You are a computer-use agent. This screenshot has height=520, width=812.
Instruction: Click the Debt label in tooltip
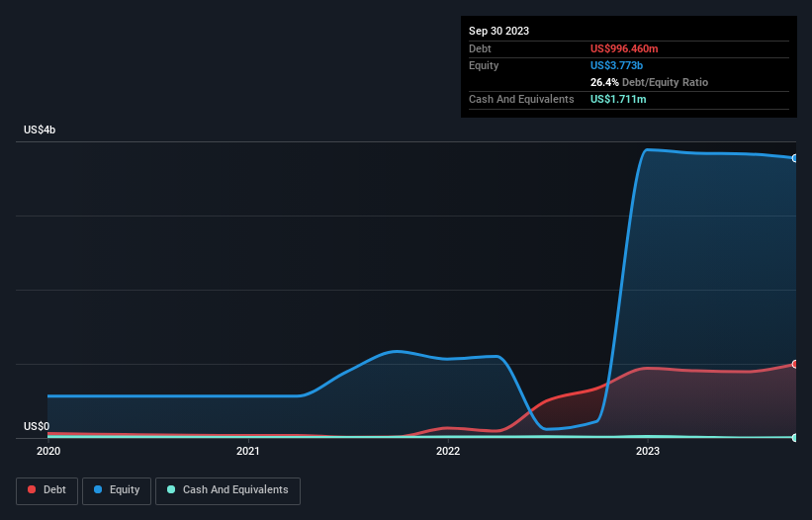click(x=480, y=48)
